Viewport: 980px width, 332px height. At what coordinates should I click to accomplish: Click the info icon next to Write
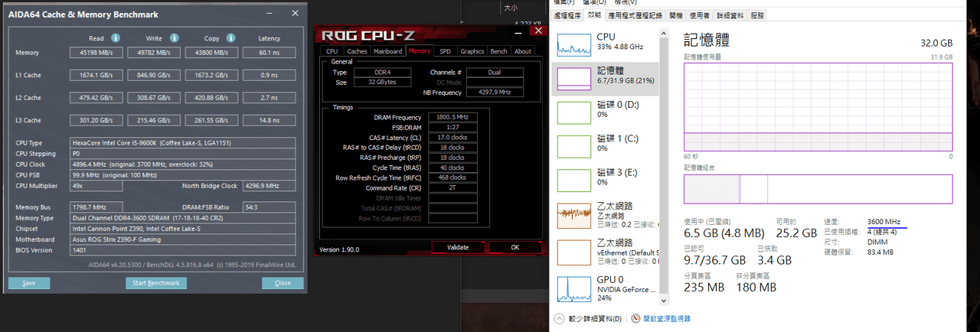click(173, 37)
